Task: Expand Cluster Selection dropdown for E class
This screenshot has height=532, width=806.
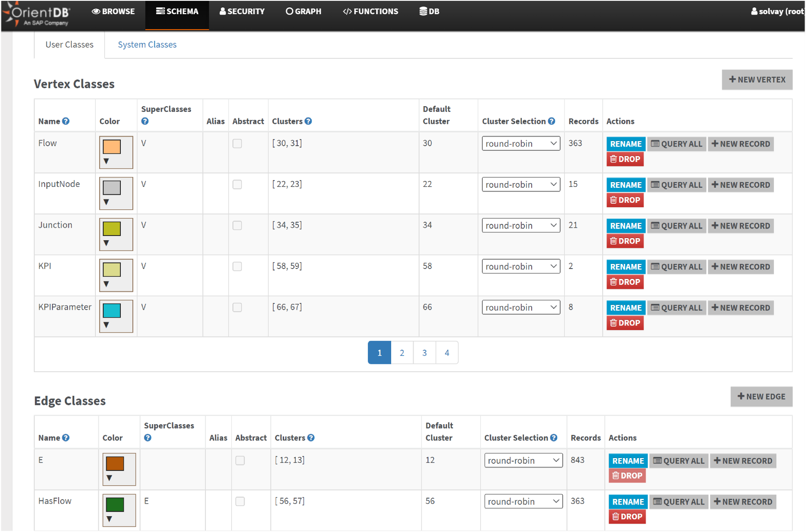Action: (523, 460)
